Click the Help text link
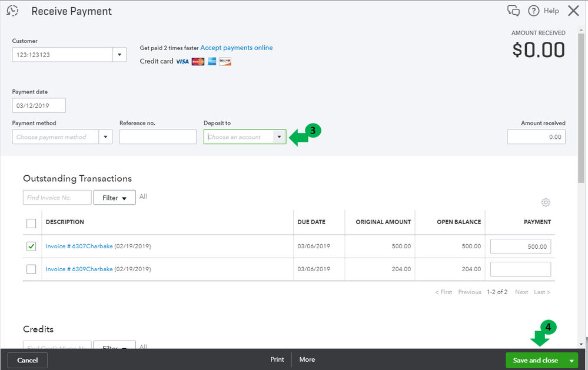Viewport: 588px width, 370px height. (552, 11)
